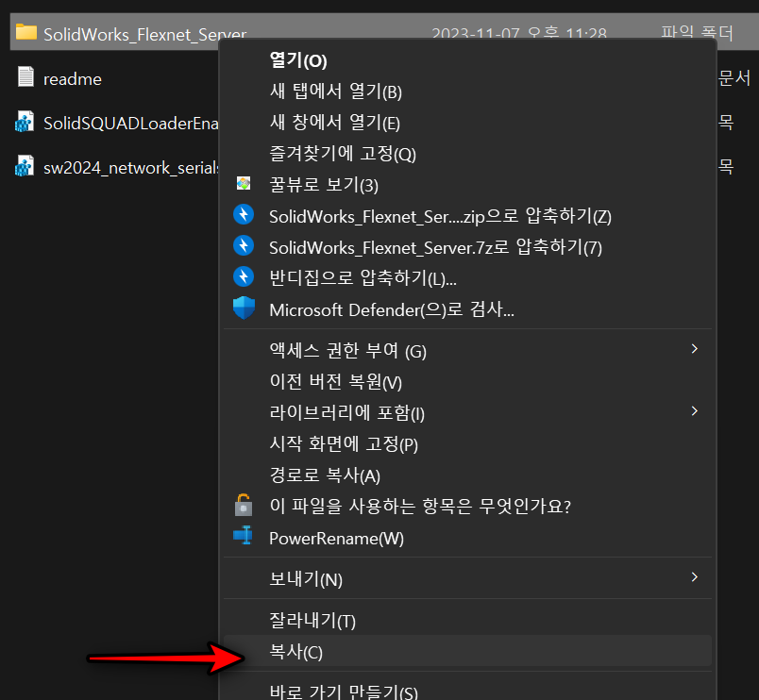Click the sw2024_network_serials registry file icon
Viewport: 759px width, 700px height.
click(x=25, y=166)
